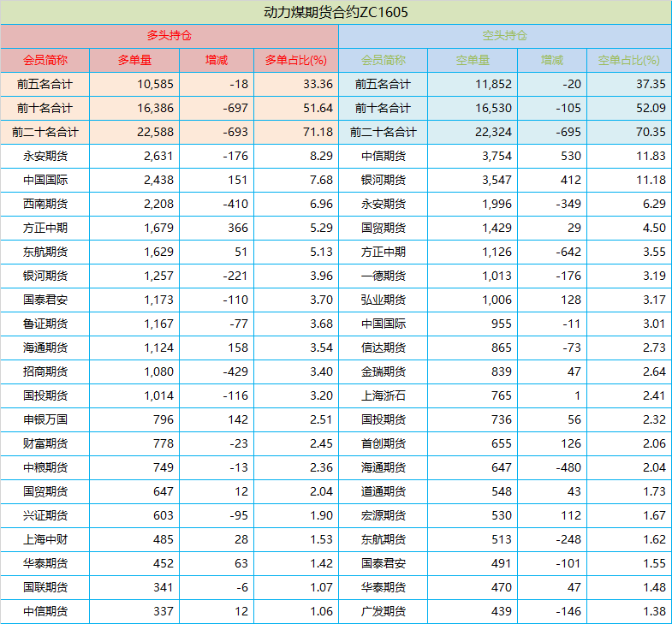Select 海通期货 long ratio 3.54
This screenshot has width=672, height=624.
point(321,348)
